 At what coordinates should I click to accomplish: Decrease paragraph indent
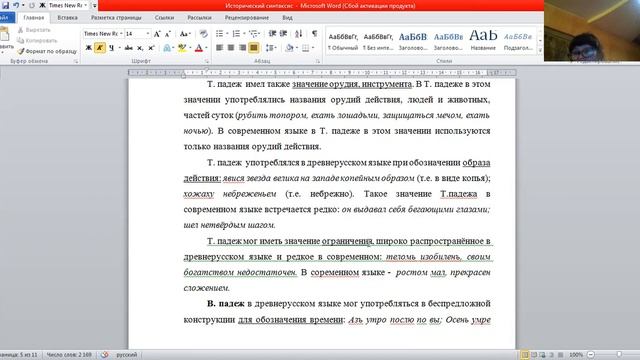(272, 33)
